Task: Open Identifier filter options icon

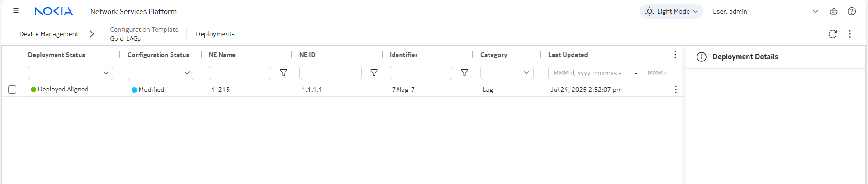Action: (465, 73)
